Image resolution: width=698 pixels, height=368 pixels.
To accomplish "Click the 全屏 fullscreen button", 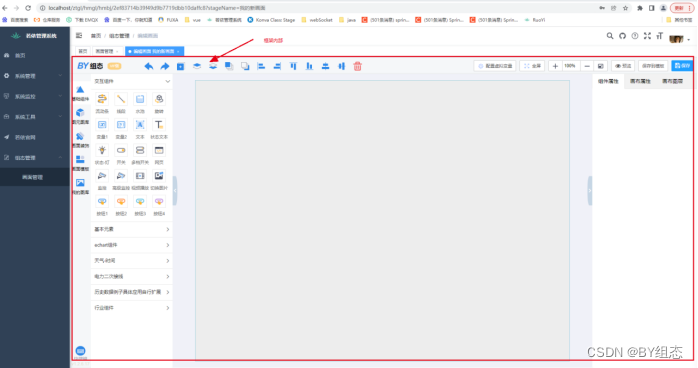I will [x=532, y=66].
